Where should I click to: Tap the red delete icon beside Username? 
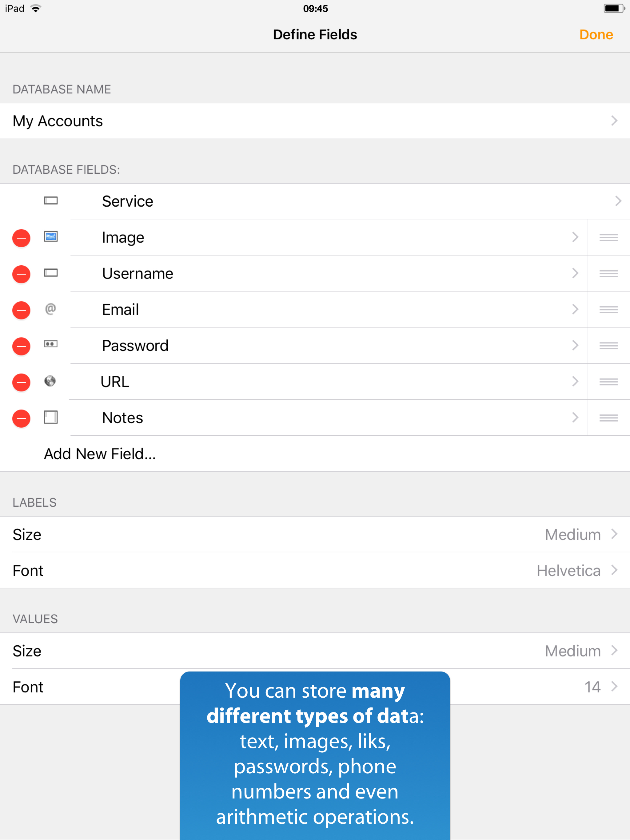click(21, 274)
